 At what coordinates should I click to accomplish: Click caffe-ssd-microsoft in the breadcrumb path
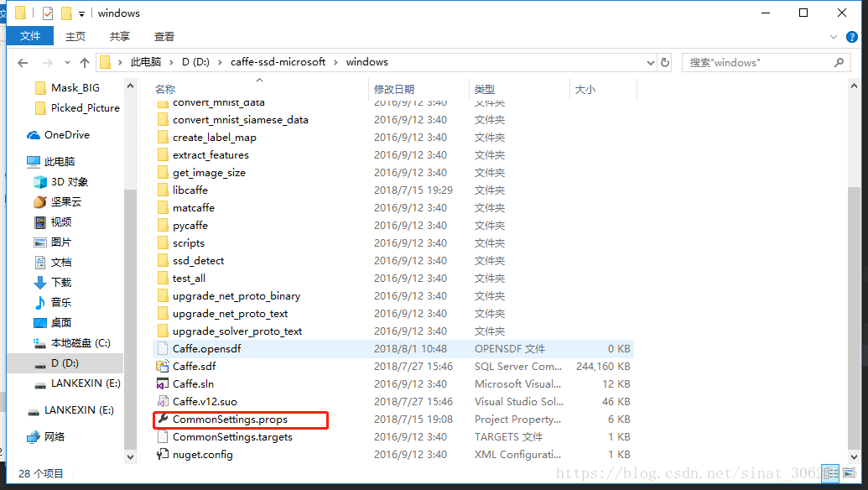(x=278, y=62)
